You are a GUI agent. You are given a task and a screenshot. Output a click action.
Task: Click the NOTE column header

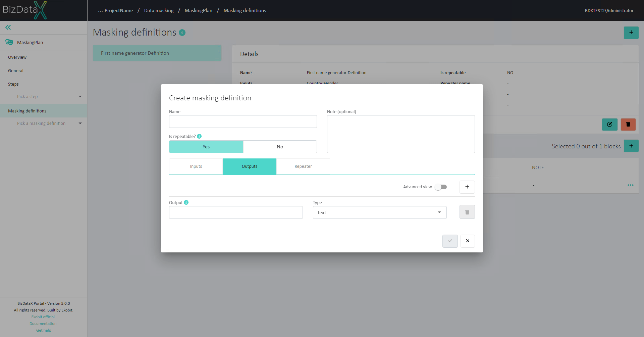point(538,167)
